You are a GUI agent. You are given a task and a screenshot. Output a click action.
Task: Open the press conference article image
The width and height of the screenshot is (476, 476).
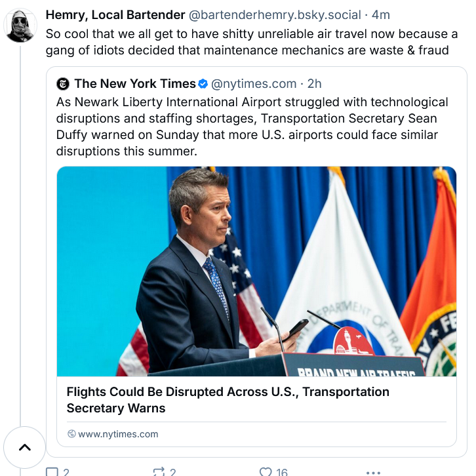click(256, 271)
